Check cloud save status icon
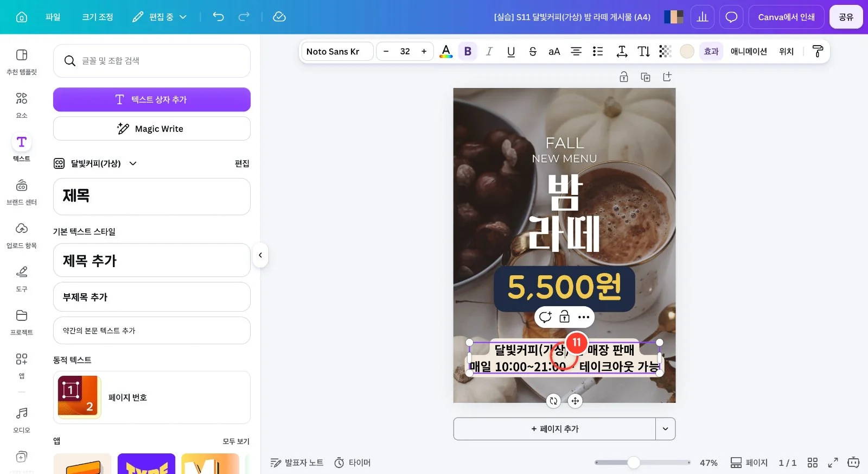This screenshot has width=868, height=474. [x=279, y=17]
